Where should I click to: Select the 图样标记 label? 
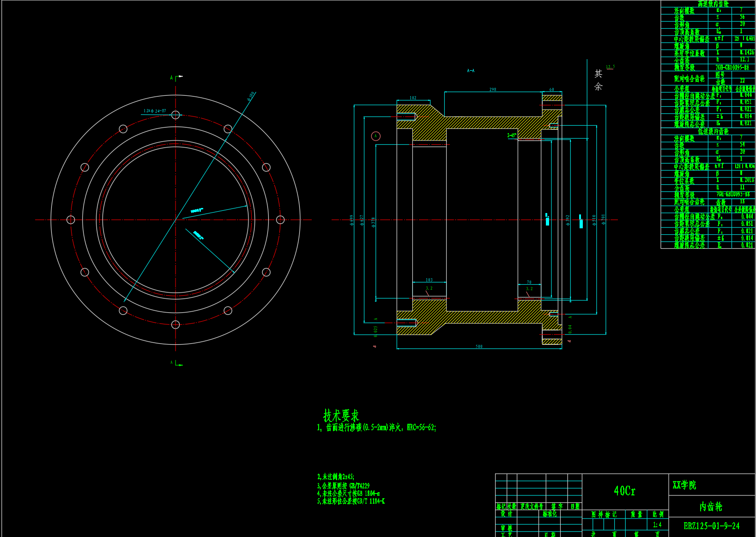pyautogui.click(x=604, y=514)
